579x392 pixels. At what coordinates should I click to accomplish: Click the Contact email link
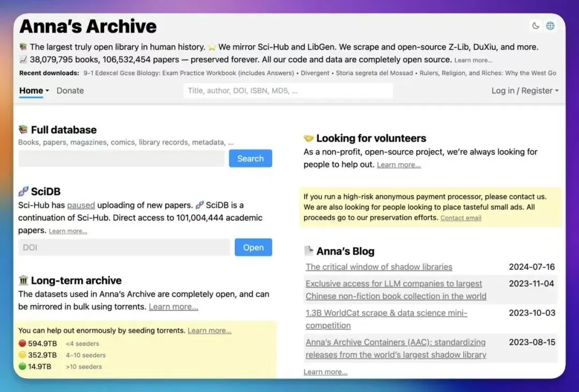pos(461,218)
